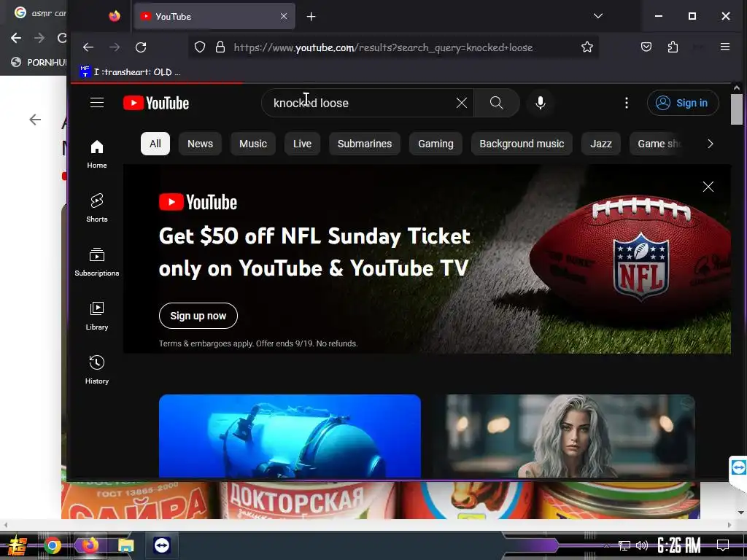Viewport: 747px width, 560px height.
Task: Run search with the magnifier button
Action: [x=496, y=103]
